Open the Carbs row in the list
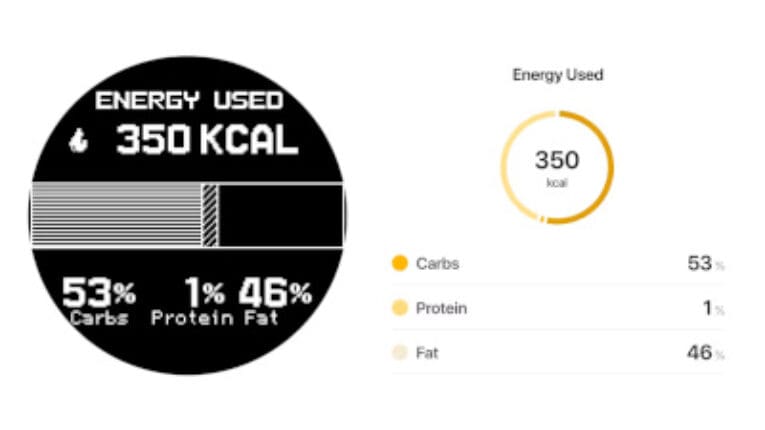765x430 pixels. tap(558, 264)
